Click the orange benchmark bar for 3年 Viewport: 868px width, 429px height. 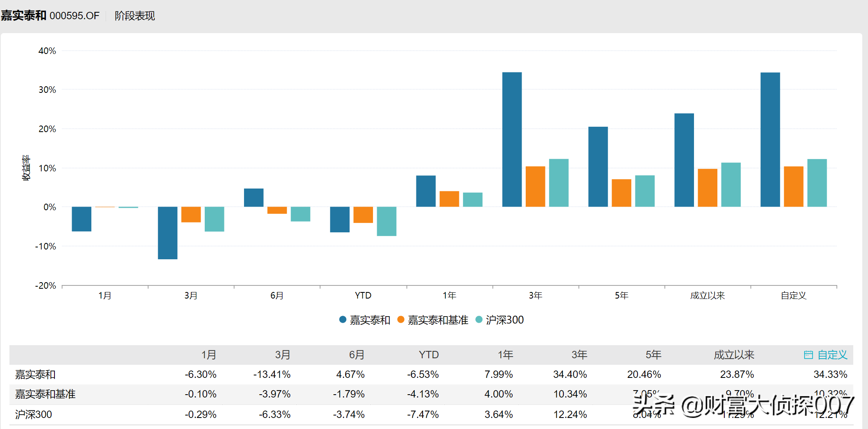536,186
